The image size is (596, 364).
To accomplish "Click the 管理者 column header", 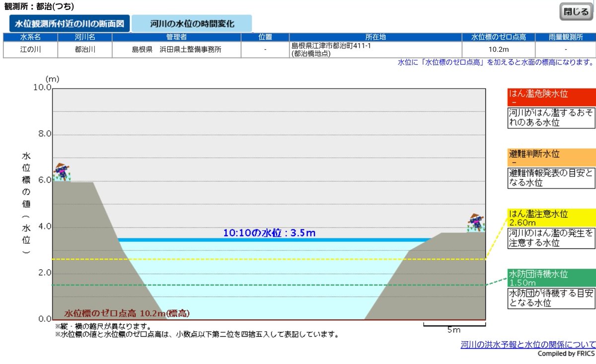I will tap(177, 37).
